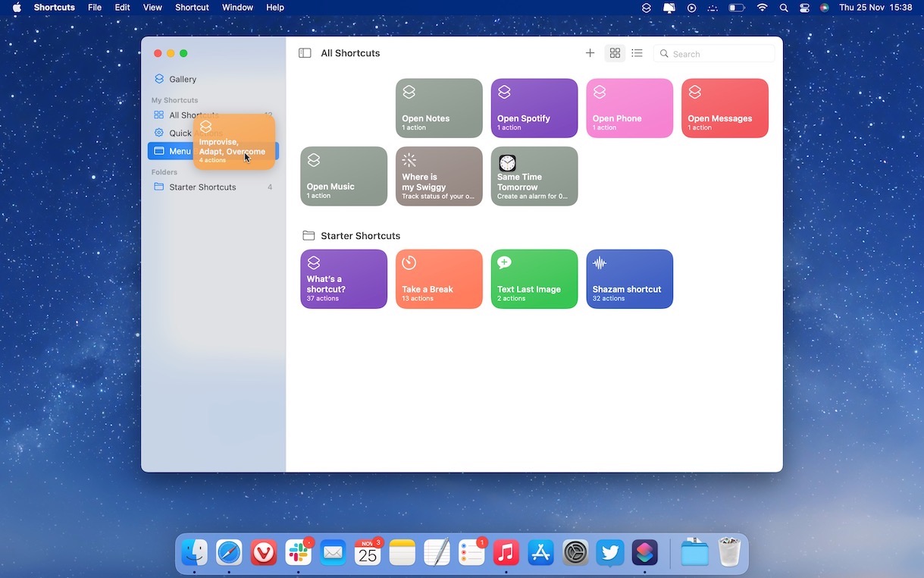Select the Text Last Image shortcut
The width and height of the screenshot is (924, 578).
534,279
